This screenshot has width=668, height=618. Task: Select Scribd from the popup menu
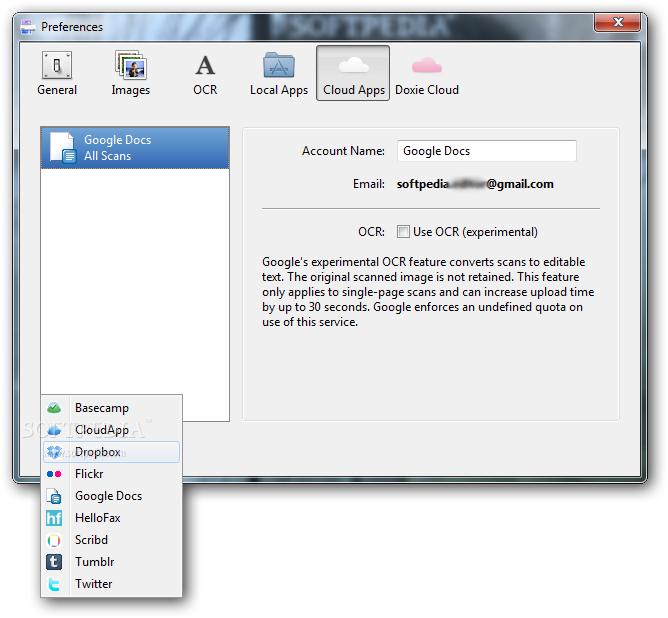coord(112,540)
